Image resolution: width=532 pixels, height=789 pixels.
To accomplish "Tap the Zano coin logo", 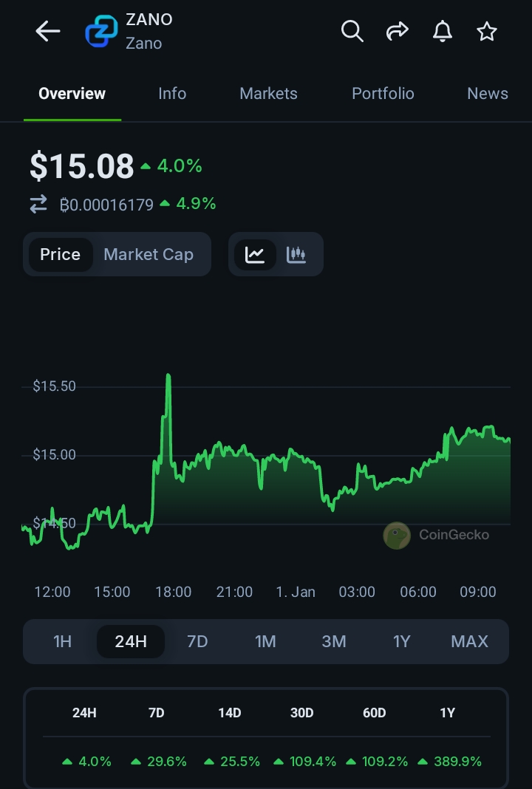I will [101, 31].
